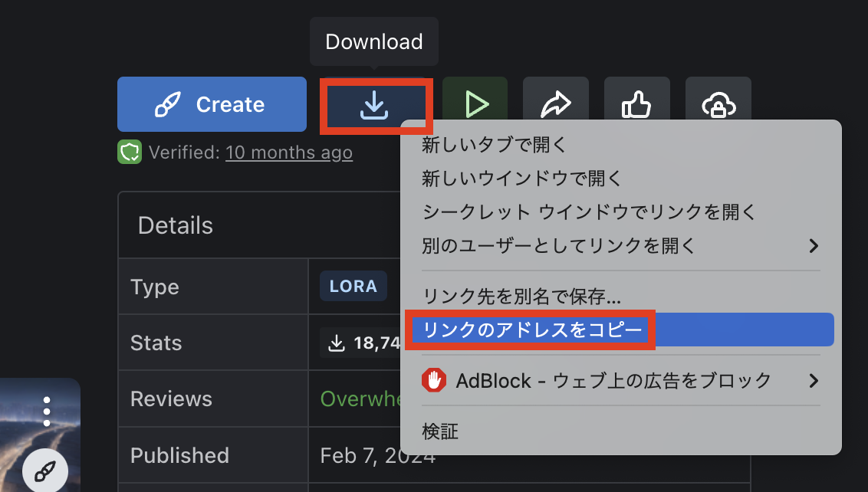Click the blue Create button
868x492 pixels.
[212, 104]
